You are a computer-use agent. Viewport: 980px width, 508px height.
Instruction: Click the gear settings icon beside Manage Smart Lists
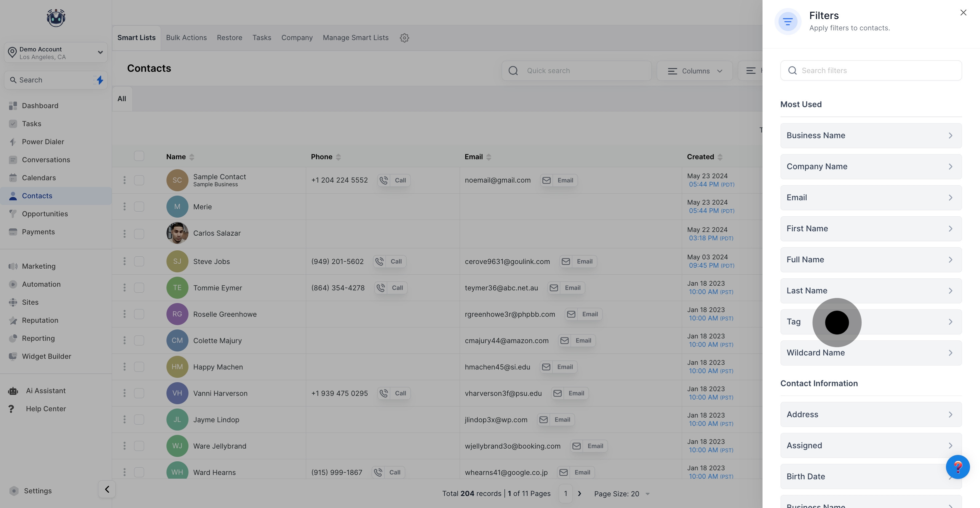(404, 38)
